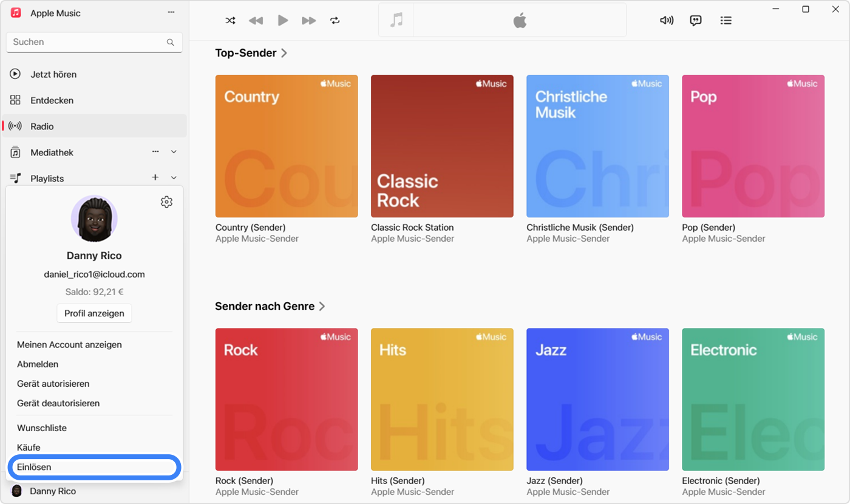
Task: Start playback with Play button
Action: [x=283, y=21]
